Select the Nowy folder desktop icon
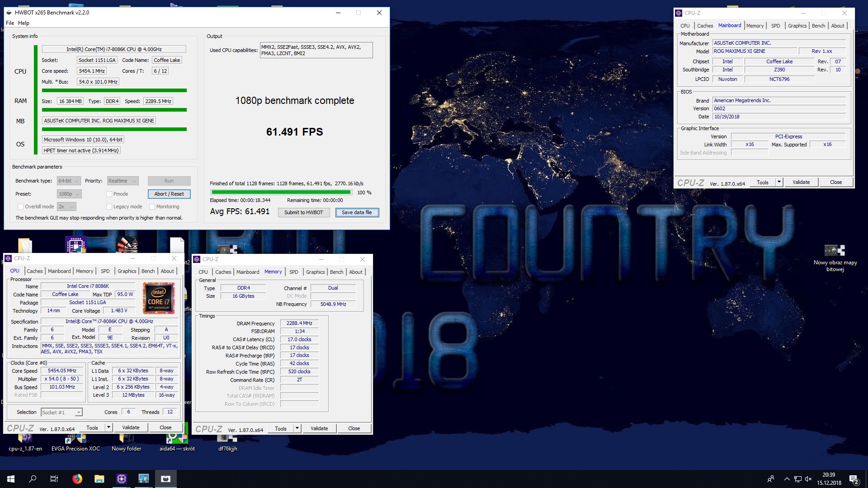The image size is (868, 488). pyautogui.click(x=126, y=443)
